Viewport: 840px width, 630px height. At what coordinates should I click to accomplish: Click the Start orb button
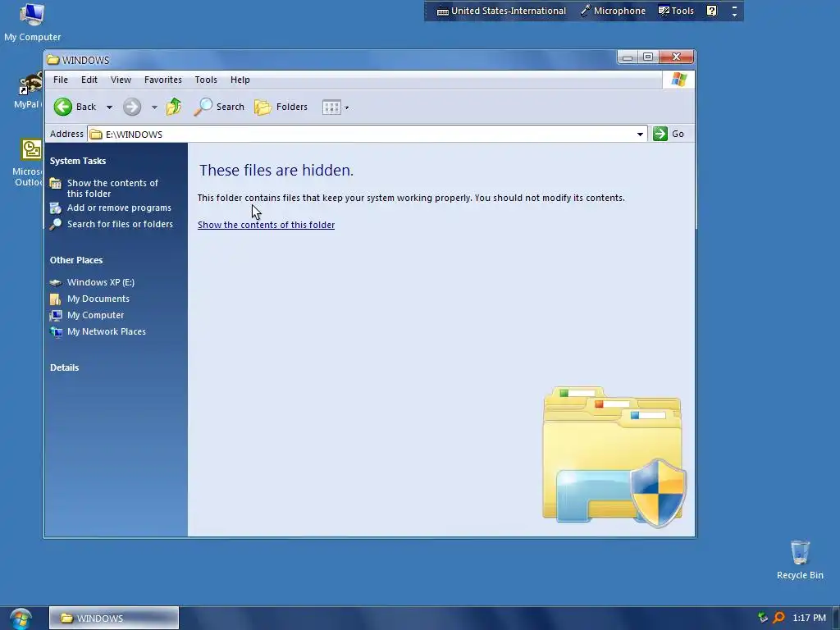pos(21,619)
